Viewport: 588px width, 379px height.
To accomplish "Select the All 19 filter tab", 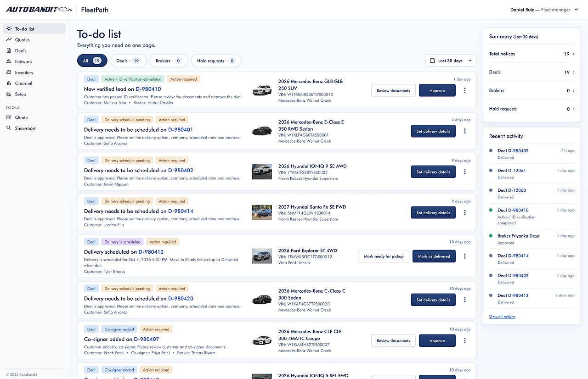I will (x=92, y=61).
